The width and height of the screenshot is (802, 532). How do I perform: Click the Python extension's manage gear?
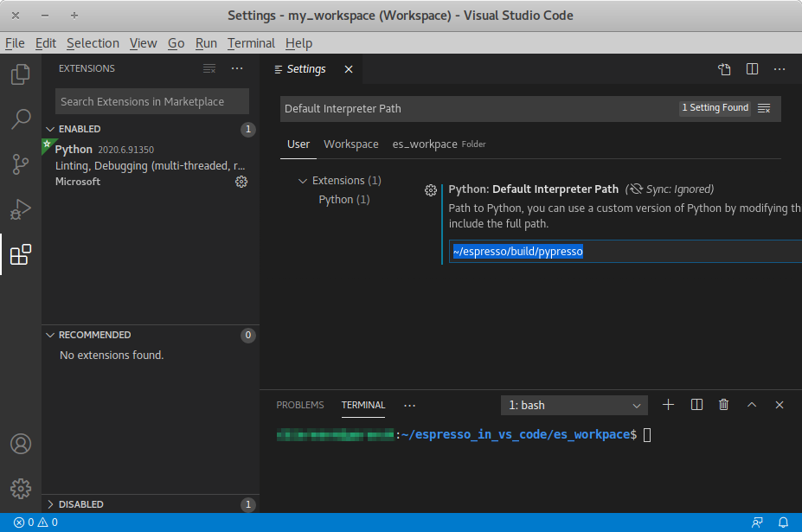[241, 182]
